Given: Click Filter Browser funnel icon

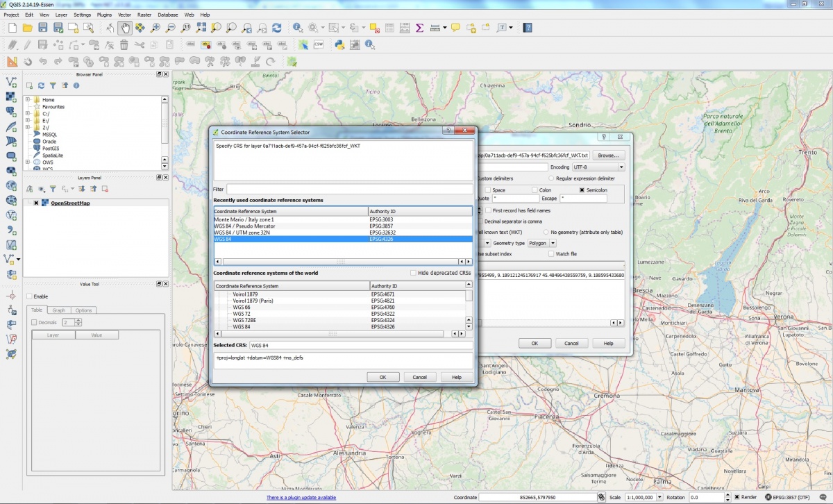Looking at the screenshot, I should pos(53,85).
